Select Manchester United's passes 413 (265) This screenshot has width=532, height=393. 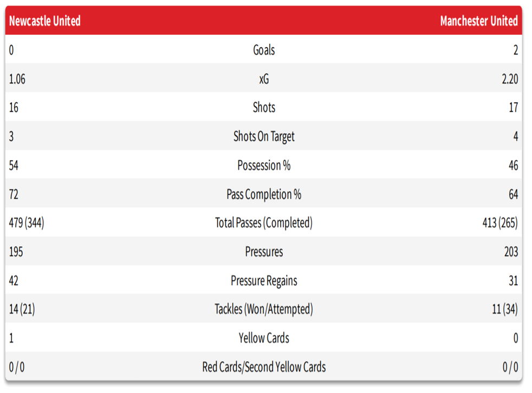[500, 223]
